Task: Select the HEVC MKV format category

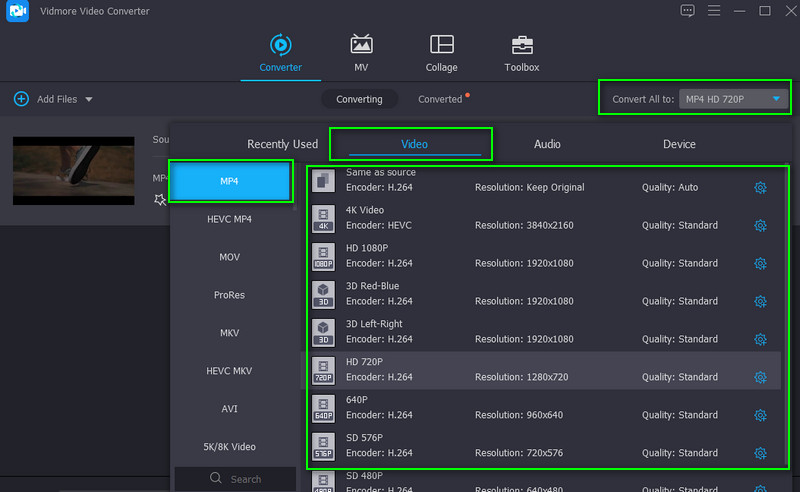Action: [x=230, y=371]
